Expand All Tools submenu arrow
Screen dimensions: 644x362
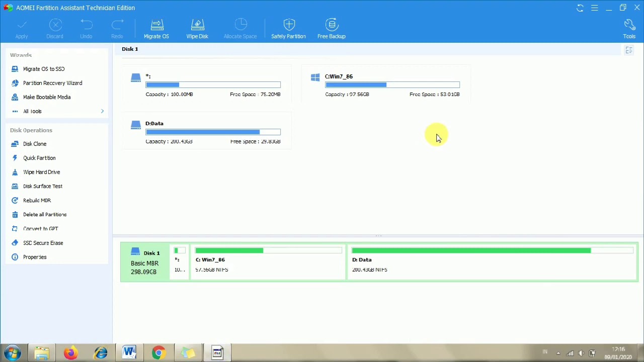pyautogui.click(x=102, y=111)
